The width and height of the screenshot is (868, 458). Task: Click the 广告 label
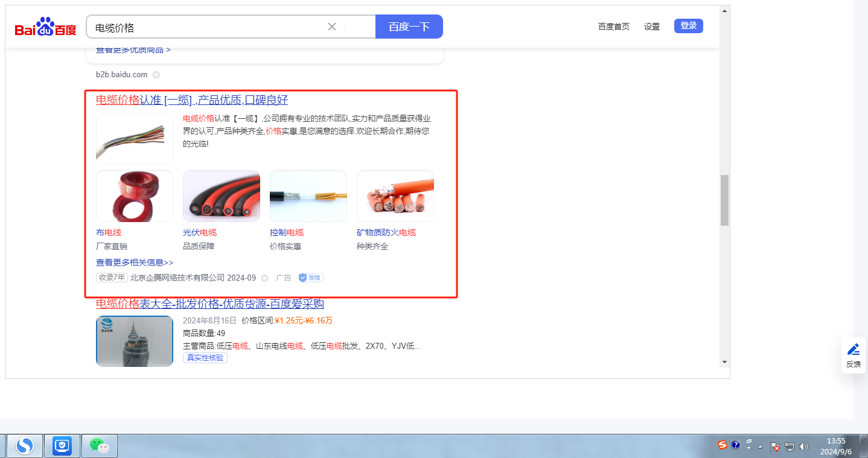pos(284,278)
